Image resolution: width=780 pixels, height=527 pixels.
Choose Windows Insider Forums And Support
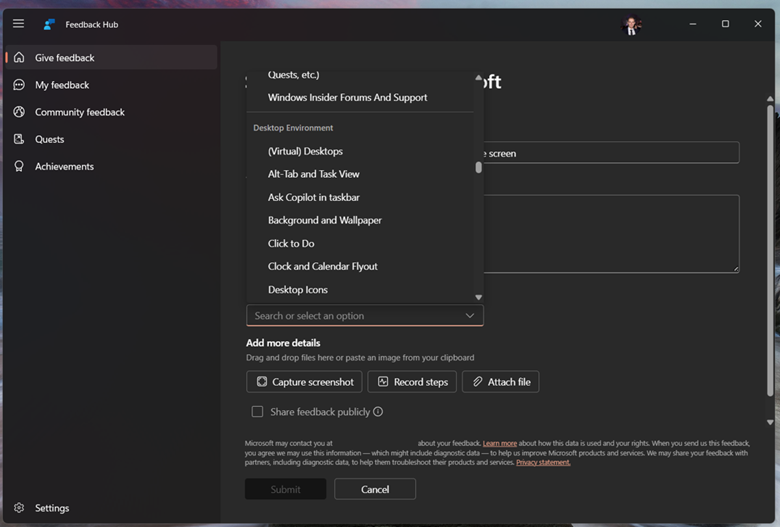click(347, 98)
